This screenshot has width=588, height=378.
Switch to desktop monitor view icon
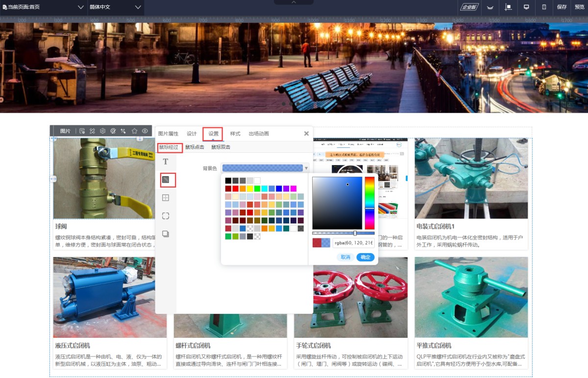(526, 7)
